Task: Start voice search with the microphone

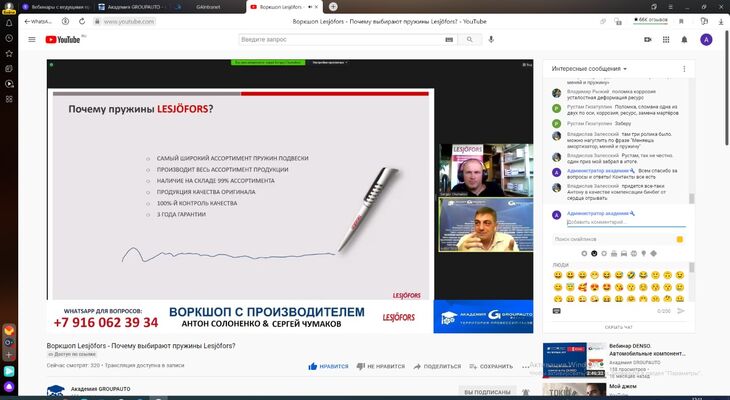Action: tap(491, 40)
